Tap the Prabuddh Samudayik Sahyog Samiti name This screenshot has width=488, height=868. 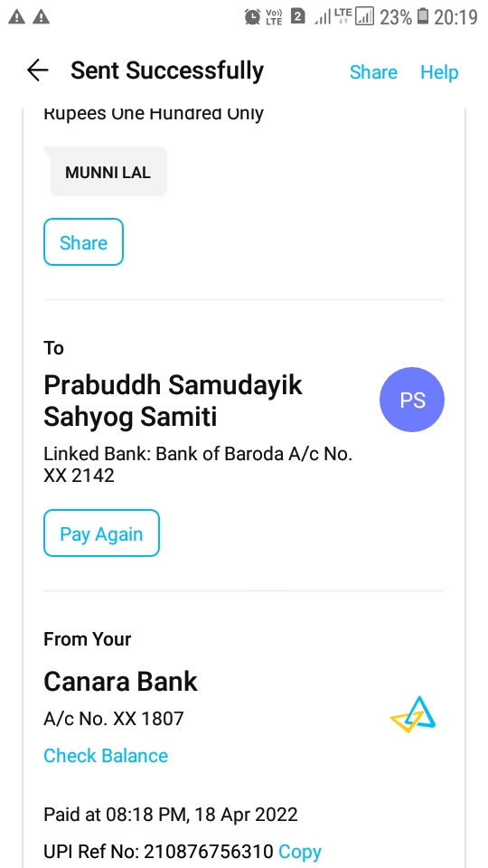pyautogui.click(x=174, y=401)
